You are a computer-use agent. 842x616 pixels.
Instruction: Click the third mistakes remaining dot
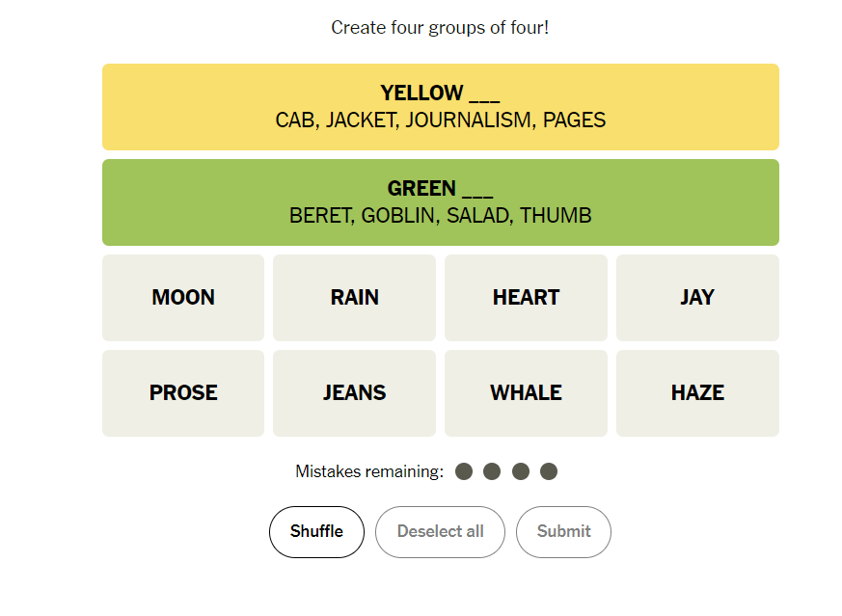point(521,471)
